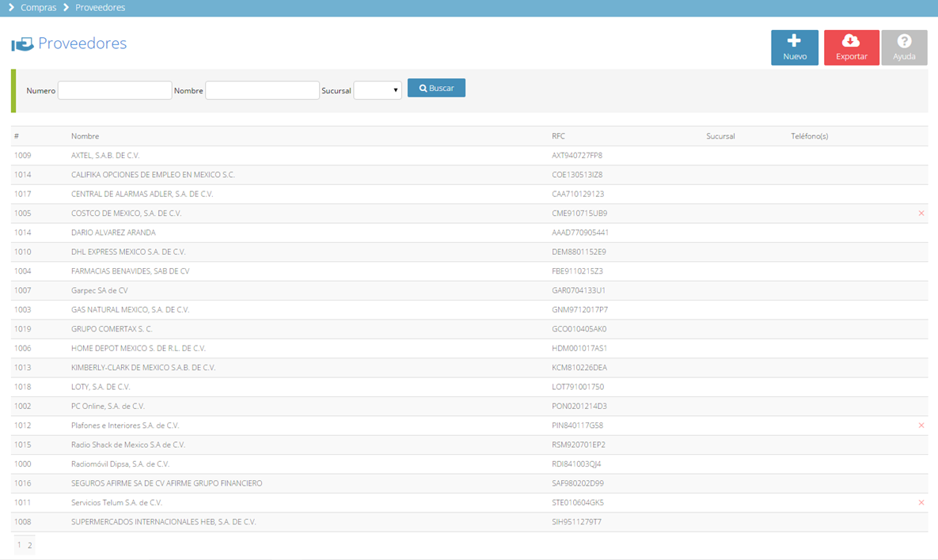Select AXTEL, S.A.B. DE C.V. row

[x=469, y=155]
